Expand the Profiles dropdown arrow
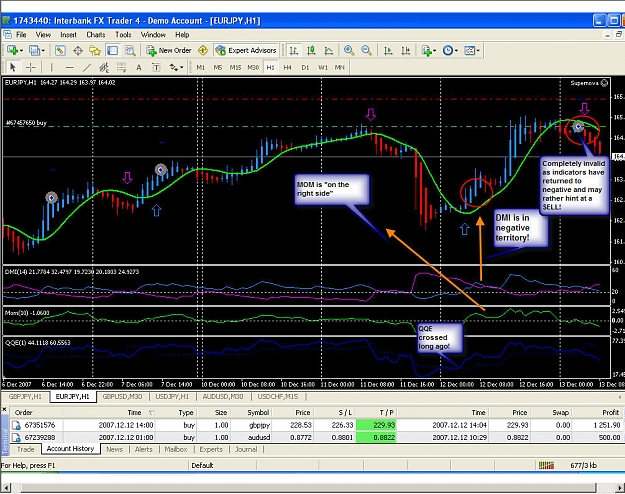Viewport: 625px width, 494px height. point(43,51)
